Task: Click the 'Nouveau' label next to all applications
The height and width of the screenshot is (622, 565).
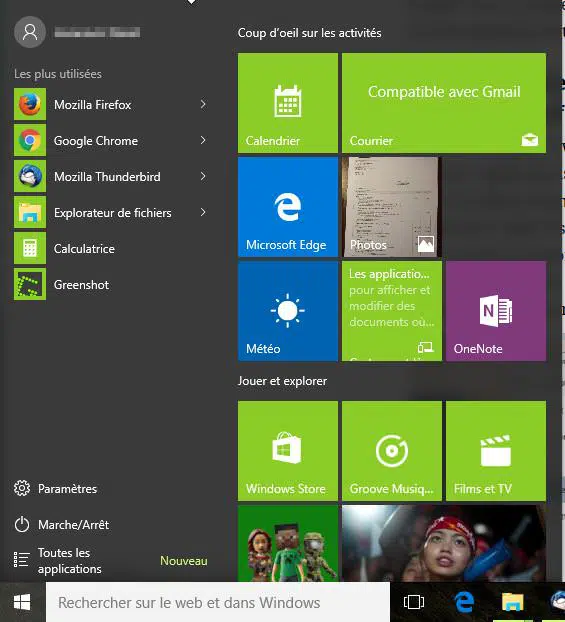Action: coord(184,561)
